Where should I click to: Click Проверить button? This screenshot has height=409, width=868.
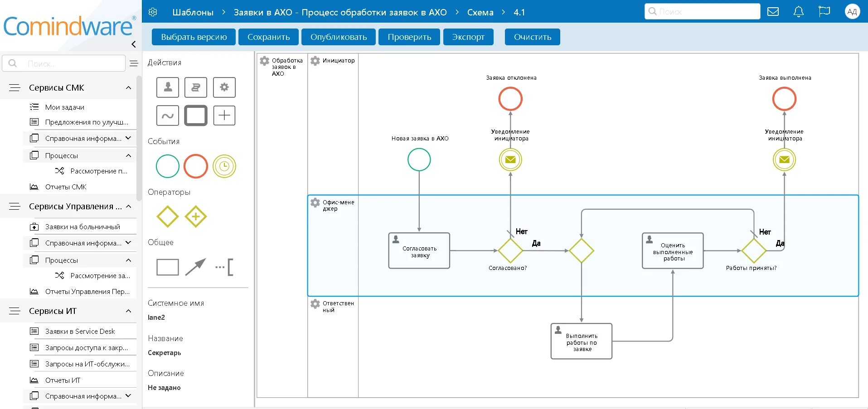coord(409,37)
